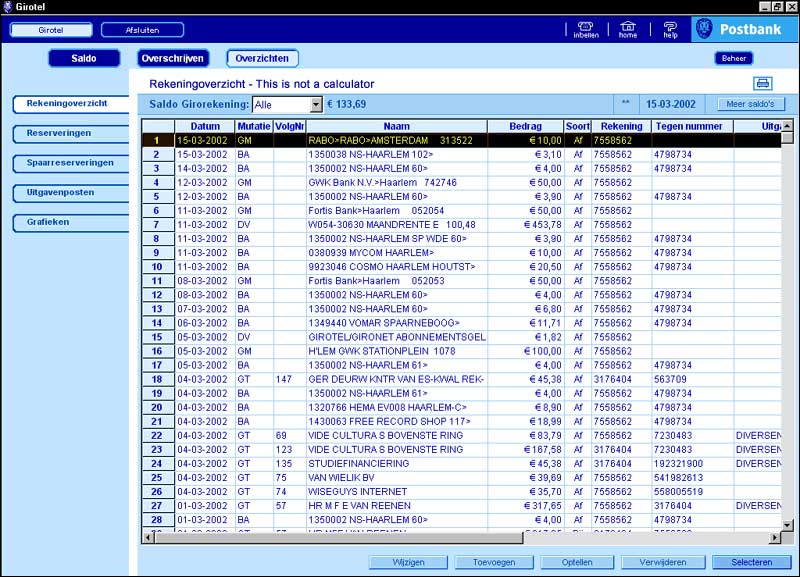Click the Mutatie column header

point(254,126)
